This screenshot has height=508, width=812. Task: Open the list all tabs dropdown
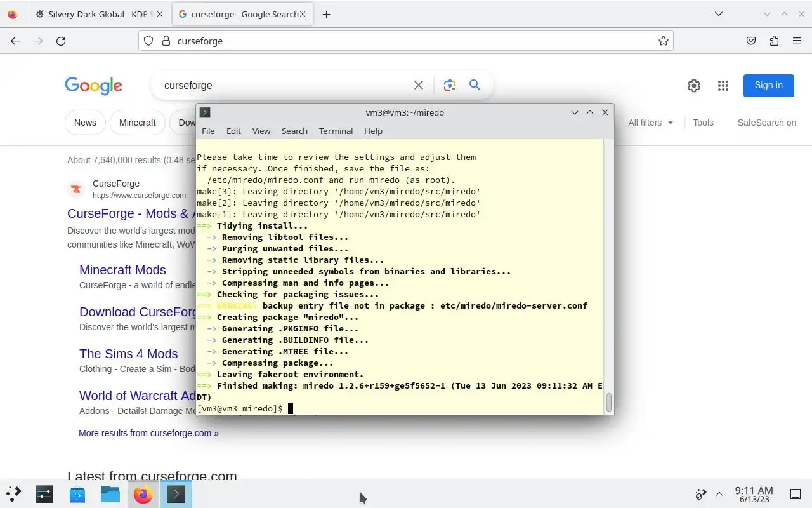[719, 14]
